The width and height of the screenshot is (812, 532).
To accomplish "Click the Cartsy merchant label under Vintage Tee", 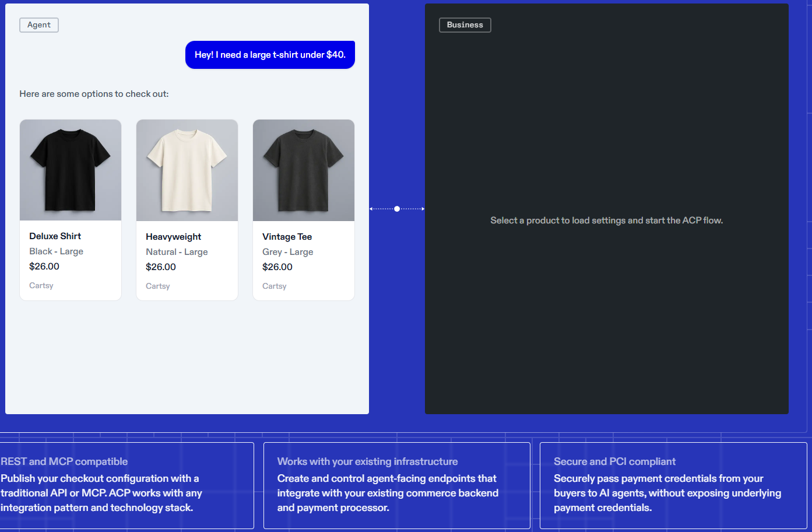I will [275, 286].
